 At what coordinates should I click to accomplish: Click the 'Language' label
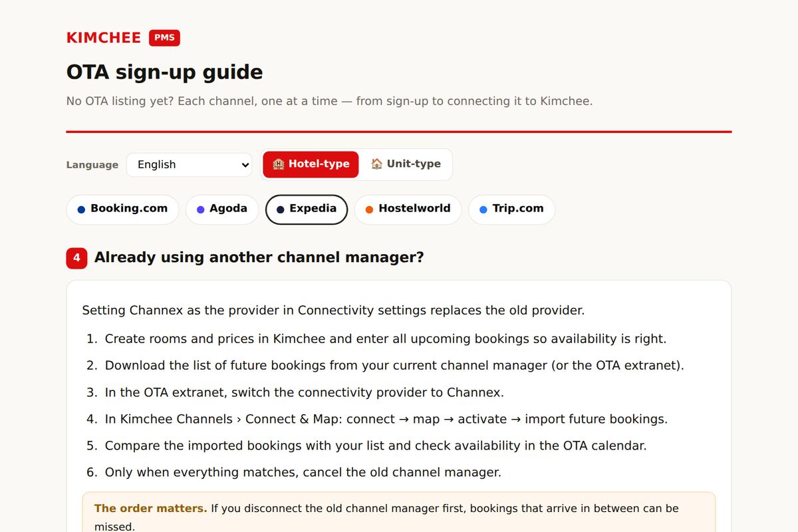92,165
